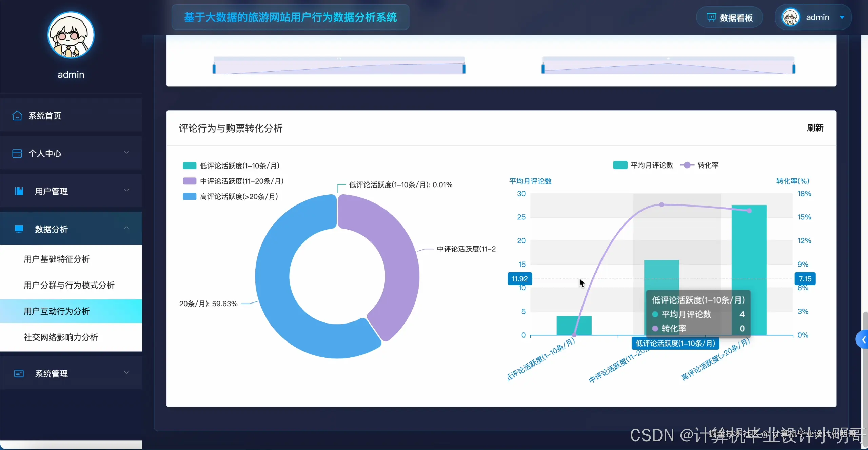Select the 系统首页 home icon in sidebar

[x=17, y=115]
